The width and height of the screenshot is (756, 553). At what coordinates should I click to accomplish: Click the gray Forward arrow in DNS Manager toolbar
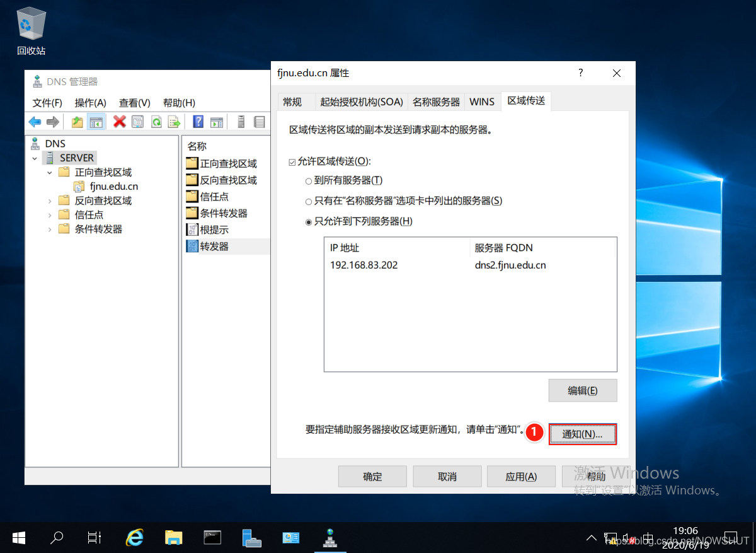[53, 122]
